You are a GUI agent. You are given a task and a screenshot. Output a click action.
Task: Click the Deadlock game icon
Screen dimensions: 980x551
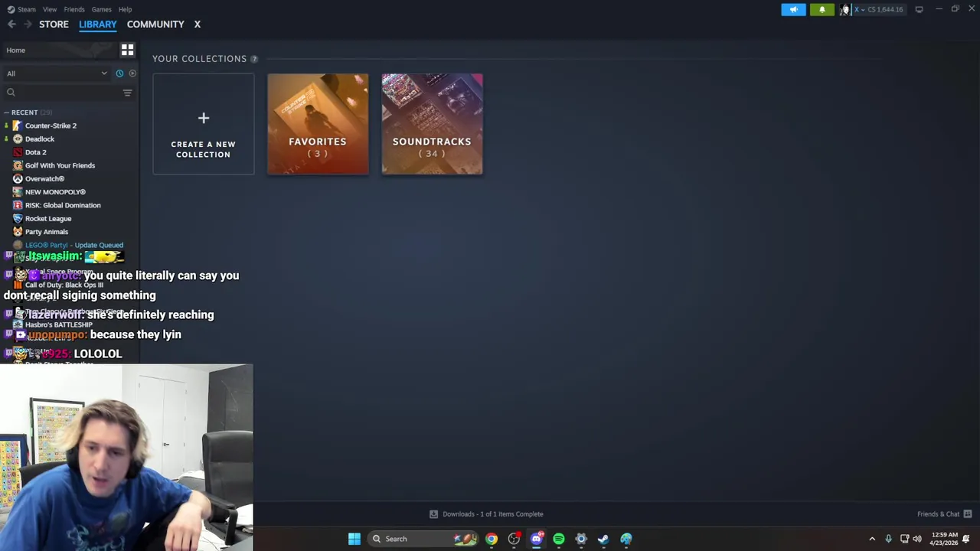pyautogui.click(x=18, y=139)
